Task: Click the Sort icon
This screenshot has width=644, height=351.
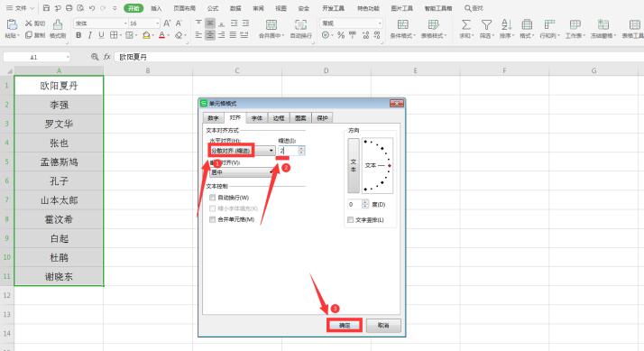Action: [x=506, y=24]
